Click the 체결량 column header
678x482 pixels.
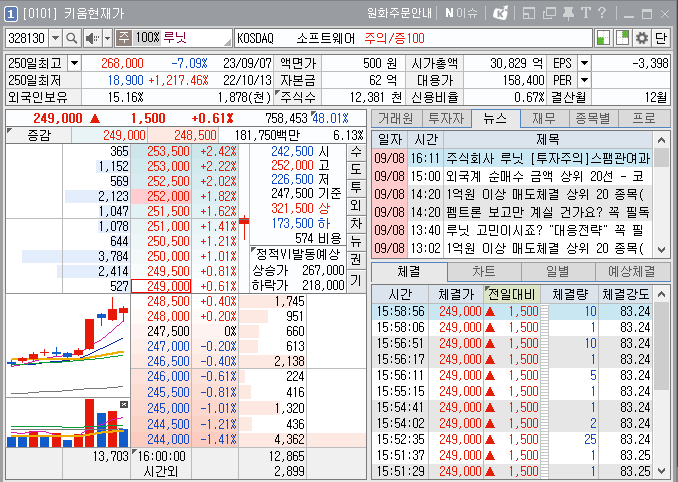click(x=569, y=295)
